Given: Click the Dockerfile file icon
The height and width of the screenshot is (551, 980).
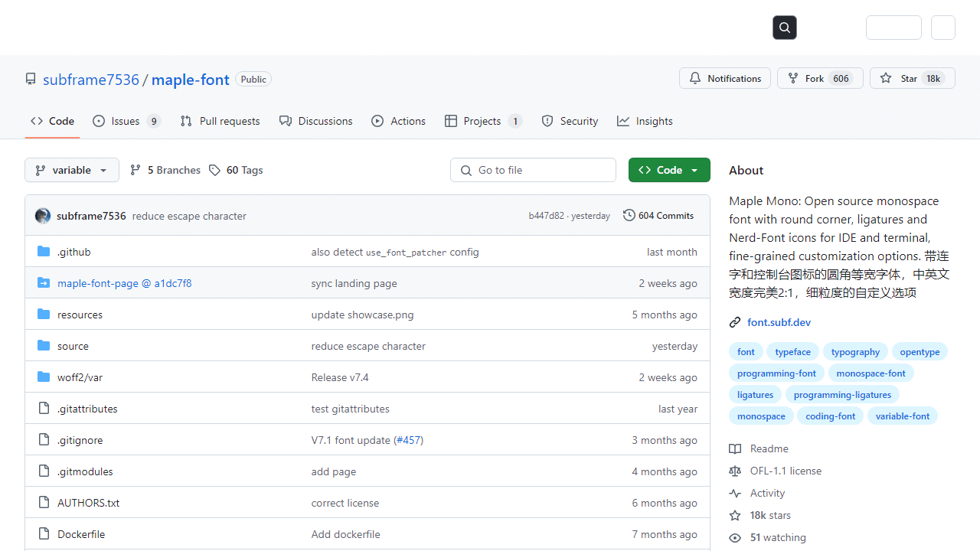Looking at the screenshot, I should click(44, 534).
